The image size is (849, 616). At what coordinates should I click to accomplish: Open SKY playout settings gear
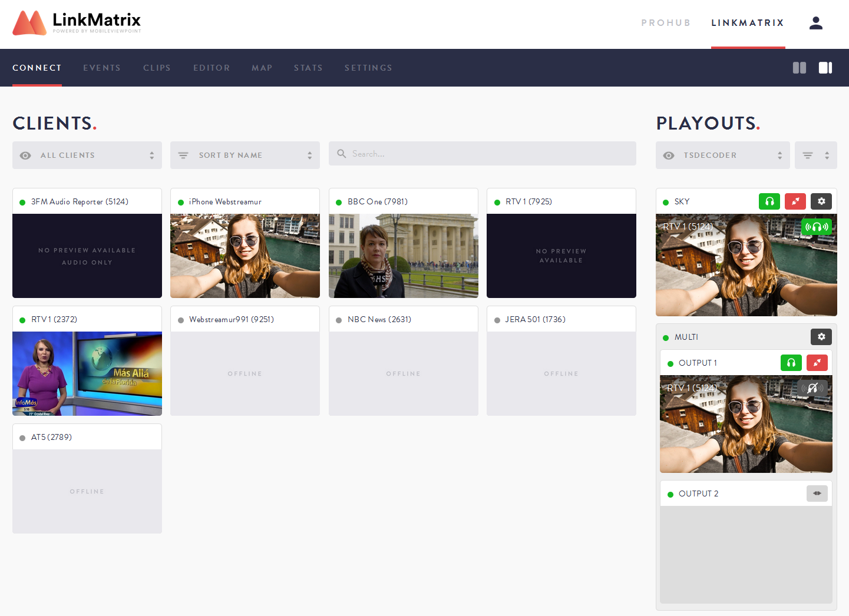coord(821,201)
